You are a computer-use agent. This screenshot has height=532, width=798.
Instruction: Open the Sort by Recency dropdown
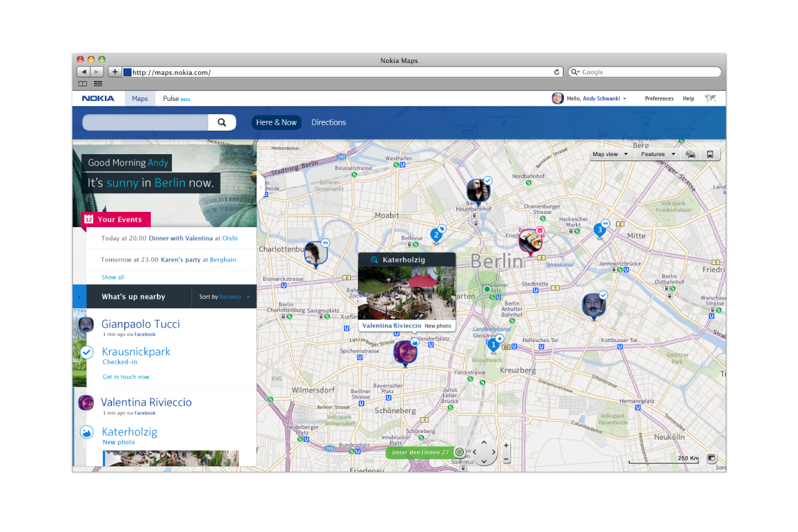pos(225,297)
